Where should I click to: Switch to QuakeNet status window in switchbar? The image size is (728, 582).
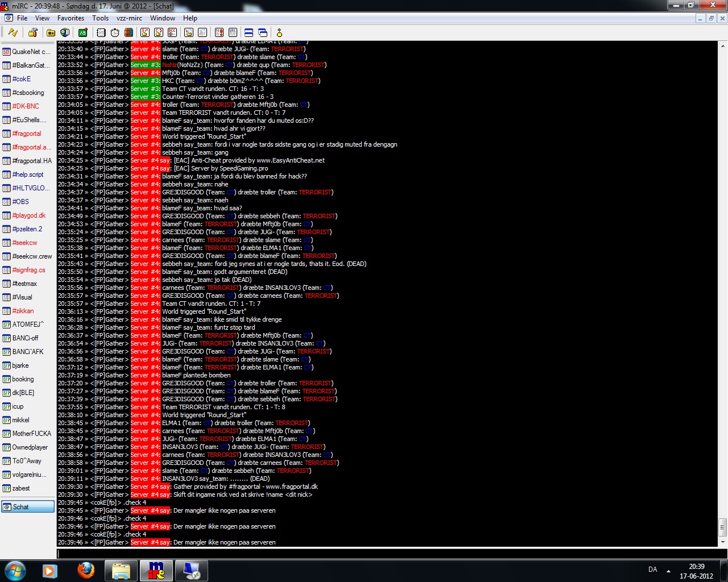28,52
